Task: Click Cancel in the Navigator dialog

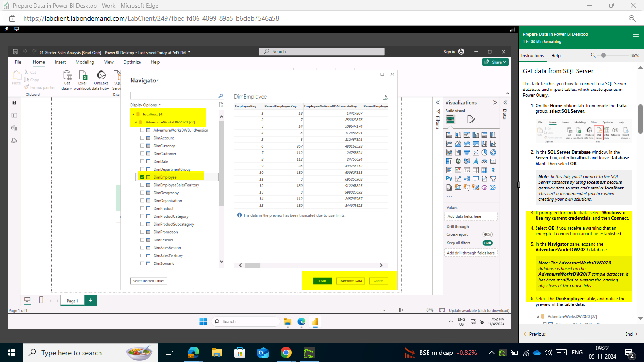Action: [x=379, y=281]
